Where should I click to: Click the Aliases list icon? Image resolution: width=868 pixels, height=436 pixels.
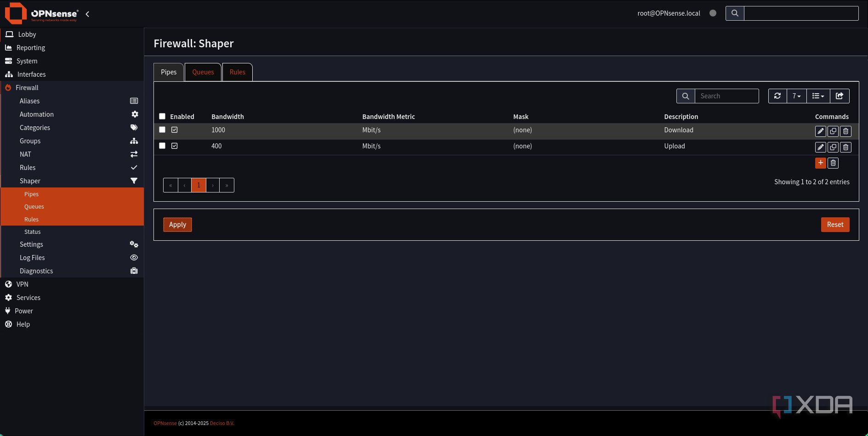pyautogui.click(x=134, y=101)
